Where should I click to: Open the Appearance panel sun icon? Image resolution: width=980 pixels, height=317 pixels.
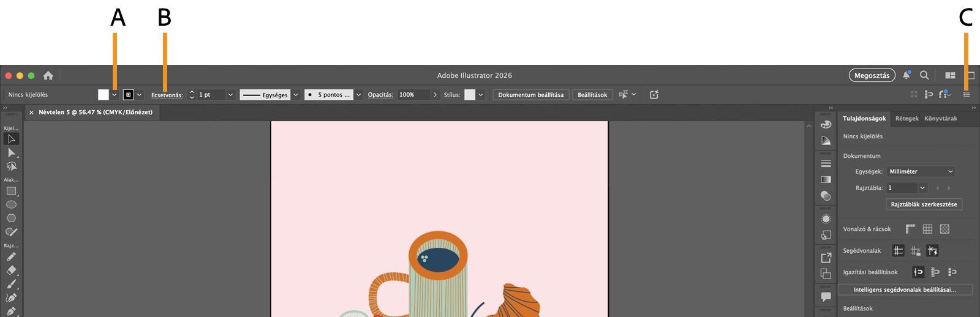click(x=826, y=219)
